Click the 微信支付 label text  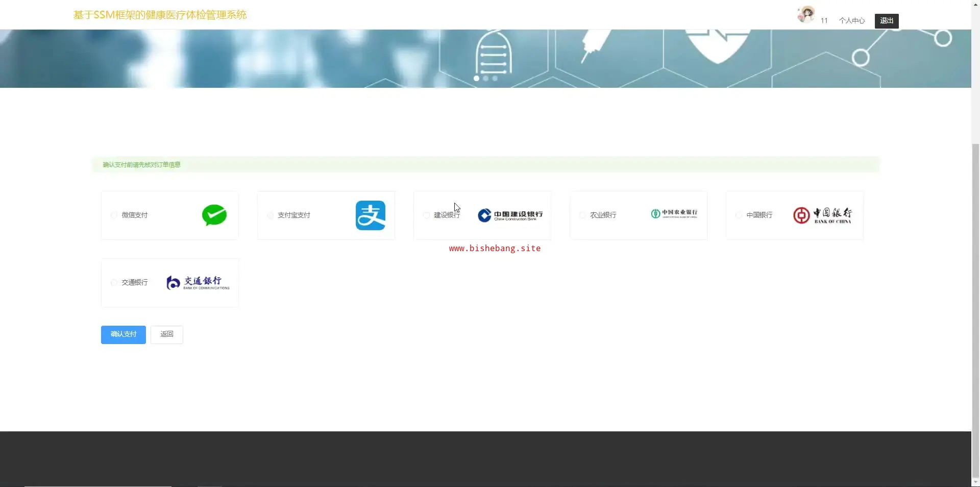coord(135,215)
